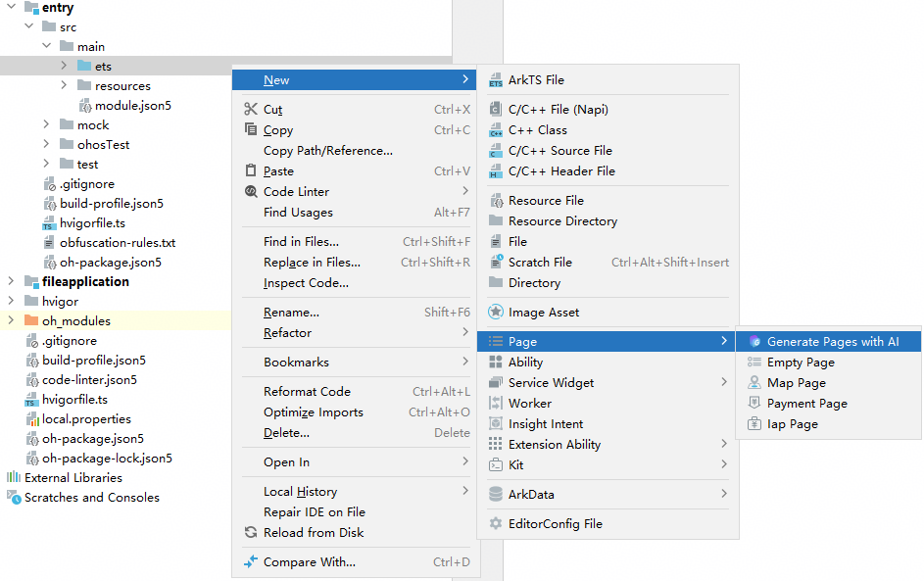Click the Insight Intent icon

tap(496, 424)
